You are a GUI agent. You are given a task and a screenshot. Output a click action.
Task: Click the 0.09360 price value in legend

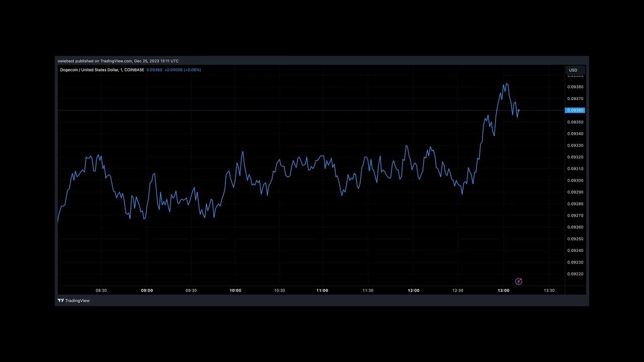pyautogui.click(x=154, y=70)
